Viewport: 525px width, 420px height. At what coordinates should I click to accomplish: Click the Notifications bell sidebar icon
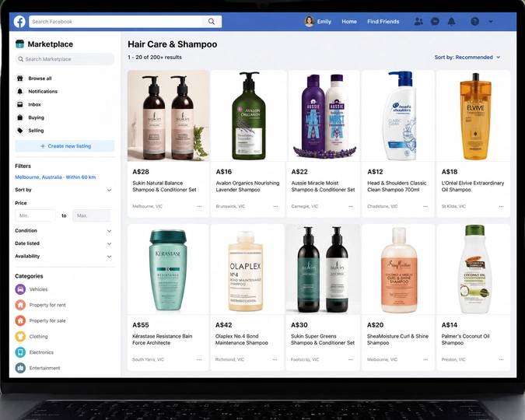click(x=20, y=92)
